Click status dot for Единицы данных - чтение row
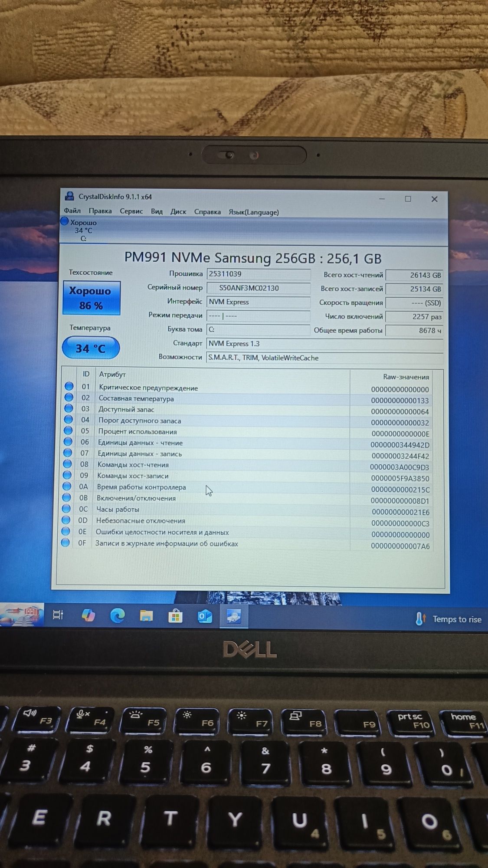Screen dimensions: 488x868 [x=68, y=441]
